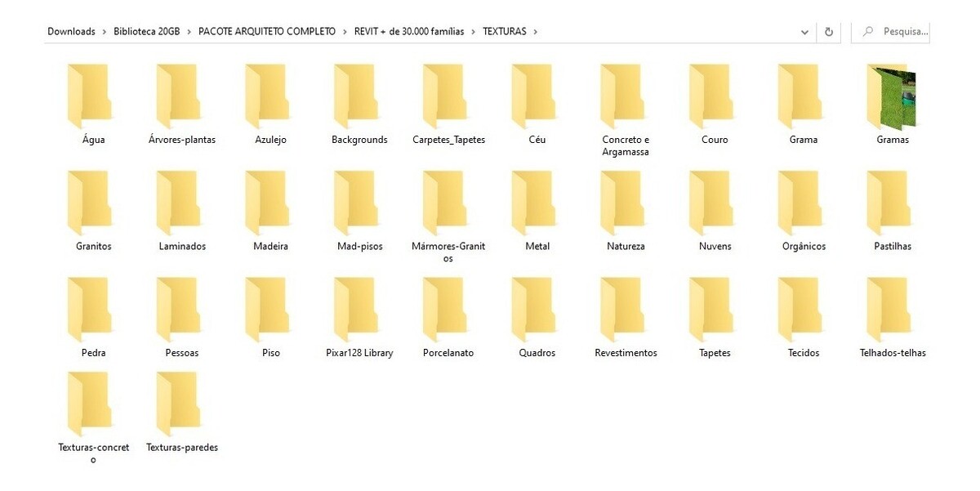The height and width of the screenshot is (491, 980).
Task: Expand the address bar history dropdown
Action: click(x=804, y=32)
